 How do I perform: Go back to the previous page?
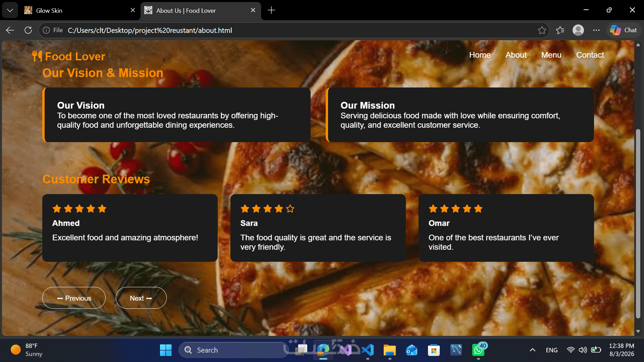pyautogui.click(x=10, y=30)
